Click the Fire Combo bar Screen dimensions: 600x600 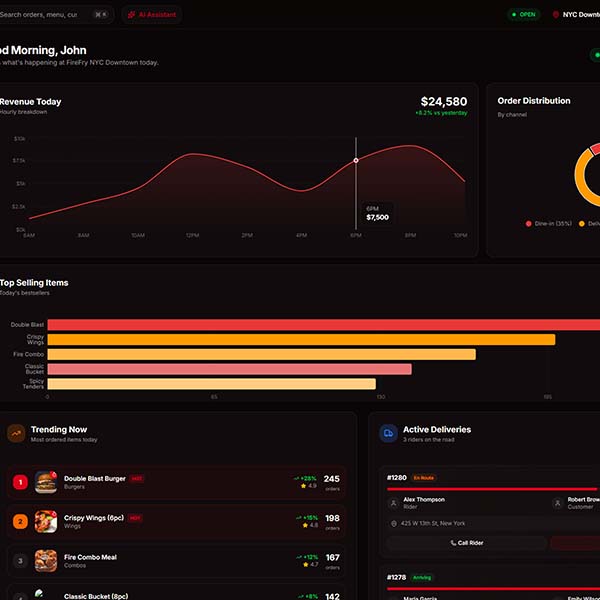(x=261, y=354)
